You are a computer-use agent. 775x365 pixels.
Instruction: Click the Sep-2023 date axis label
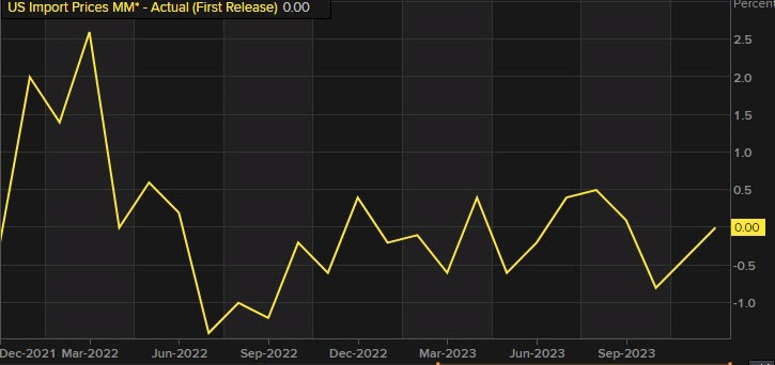(x=626, y=354)
